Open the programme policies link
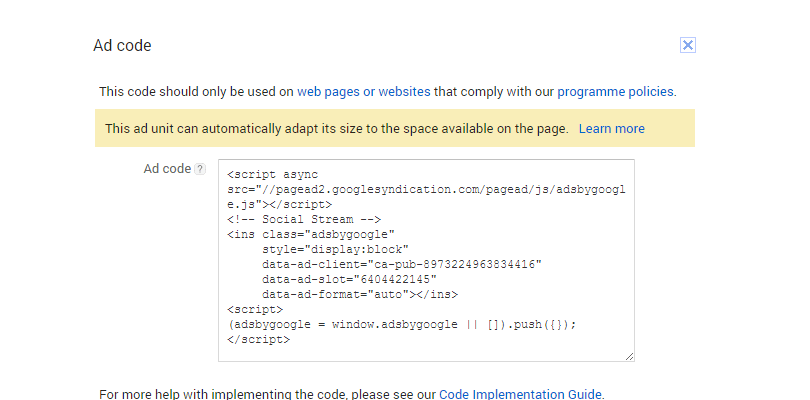 pyautogui.click(x=615, y=91)
